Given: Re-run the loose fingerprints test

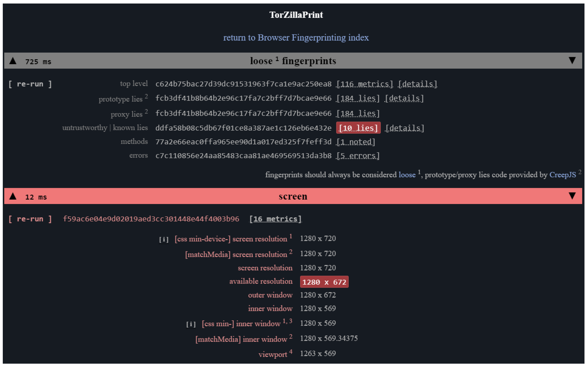Looking at the screenshot, I should (x=30, y=84).
